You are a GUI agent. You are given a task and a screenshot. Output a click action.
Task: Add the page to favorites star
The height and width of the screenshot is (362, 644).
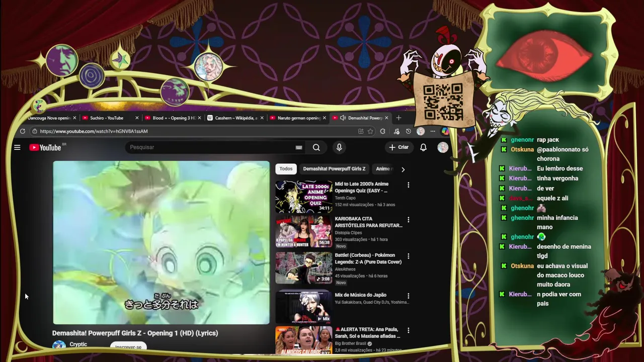(370, 131)
